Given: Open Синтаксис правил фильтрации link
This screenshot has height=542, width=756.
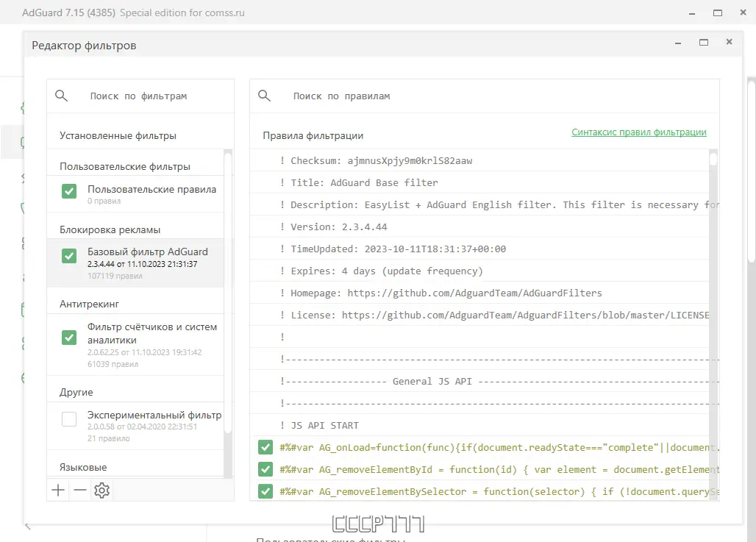Looking at the screenshot, I should [638, 132].
